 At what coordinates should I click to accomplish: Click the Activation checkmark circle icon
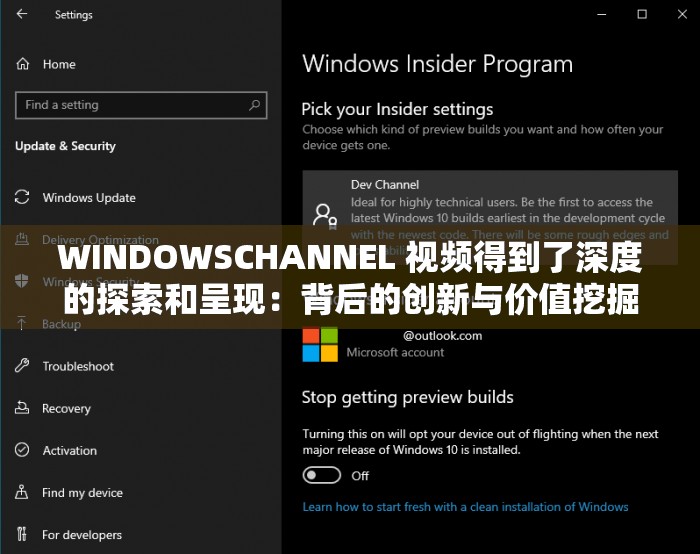(x=22, y=450)
